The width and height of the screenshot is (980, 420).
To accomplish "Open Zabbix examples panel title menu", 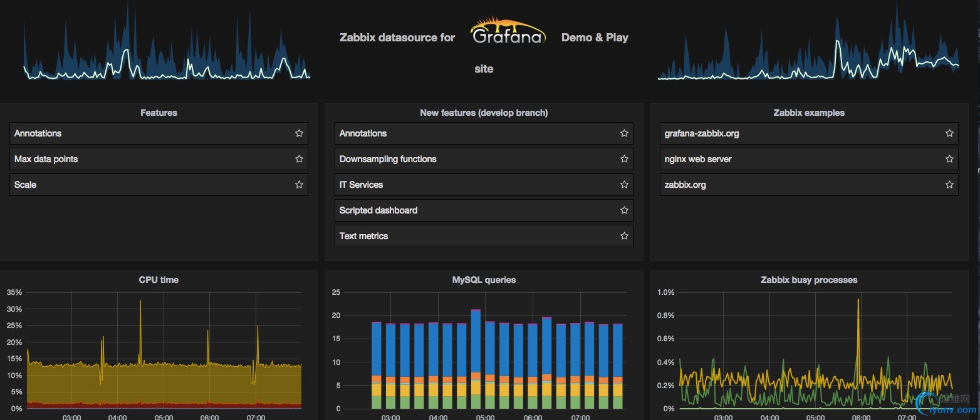I will (x=809, y=113).
